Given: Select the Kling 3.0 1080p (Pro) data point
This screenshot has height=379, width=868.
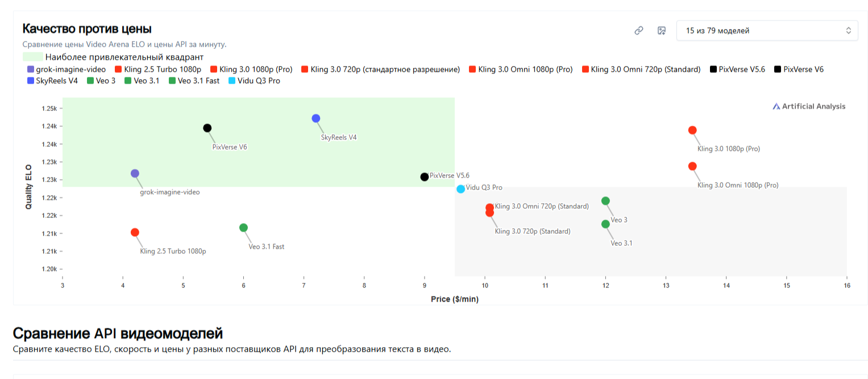Looking at the screenshot, I should [692, 130].
